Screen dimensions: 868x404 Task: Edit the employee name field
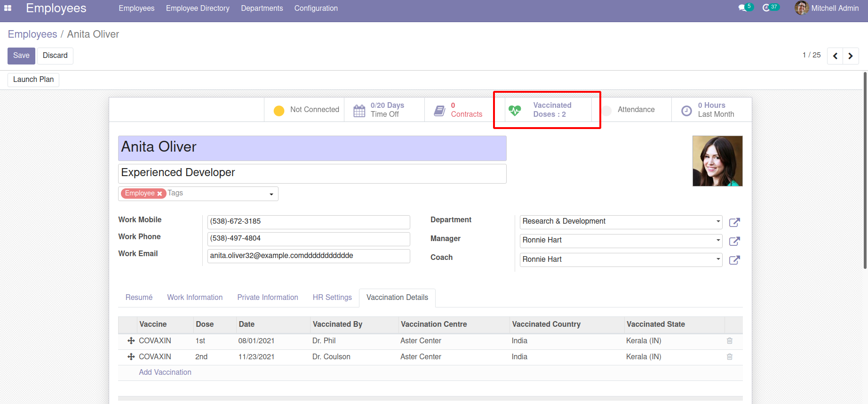point(312,148)
